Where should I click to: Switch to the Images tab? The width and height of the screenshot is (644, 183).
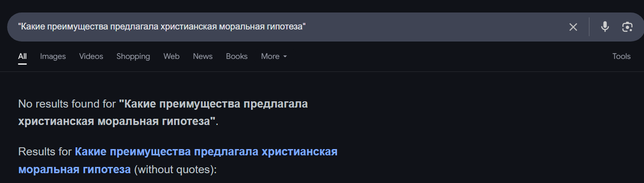pyautogui.click(x=53, y=56)
